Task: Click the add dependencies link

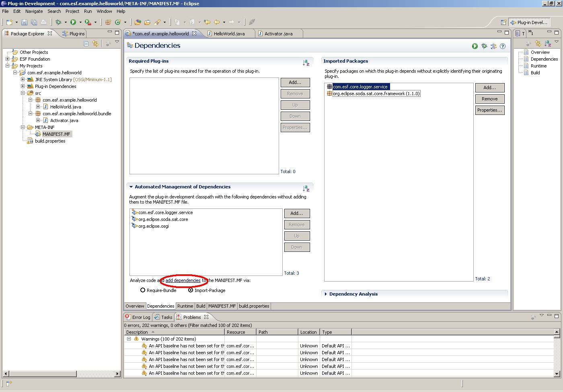Action: tap(183, 280)
